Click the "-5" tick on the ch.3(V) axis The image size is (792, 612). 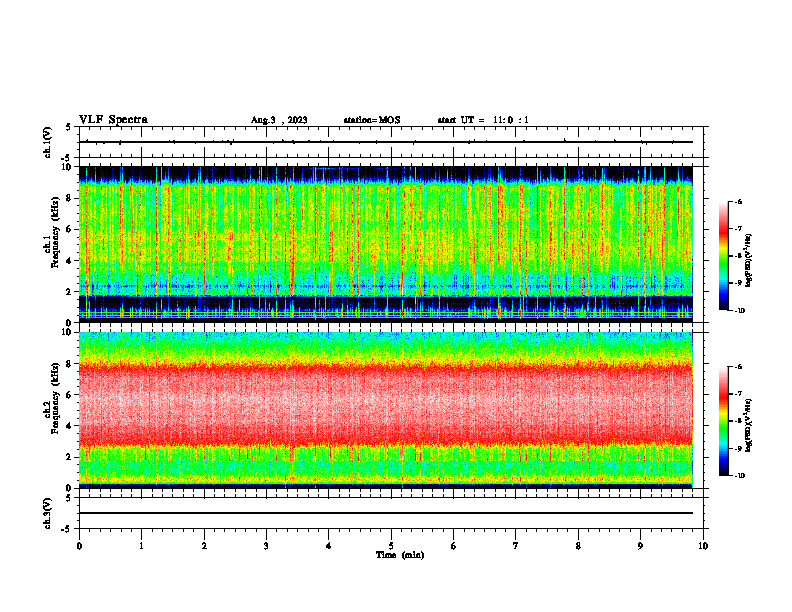tap(67, 529)
